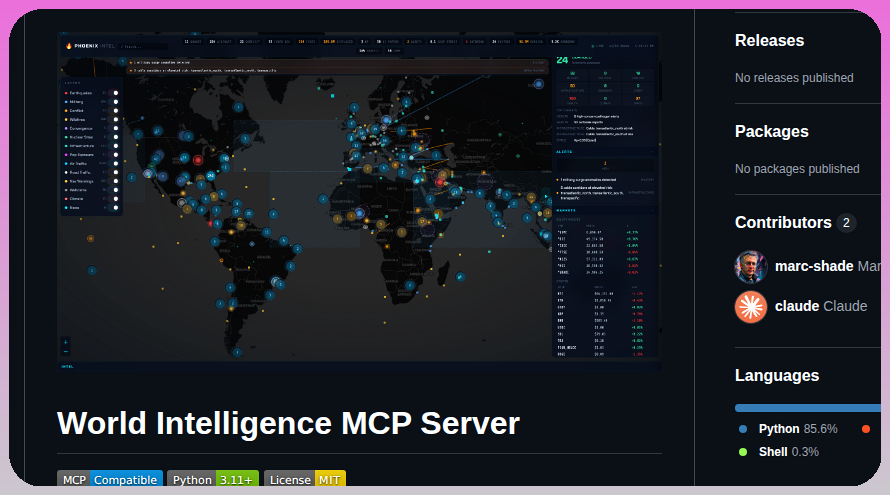This screenshot has width=890, height=495.
Task: Click the blue Python language dot
Action: tap(743, 429)
